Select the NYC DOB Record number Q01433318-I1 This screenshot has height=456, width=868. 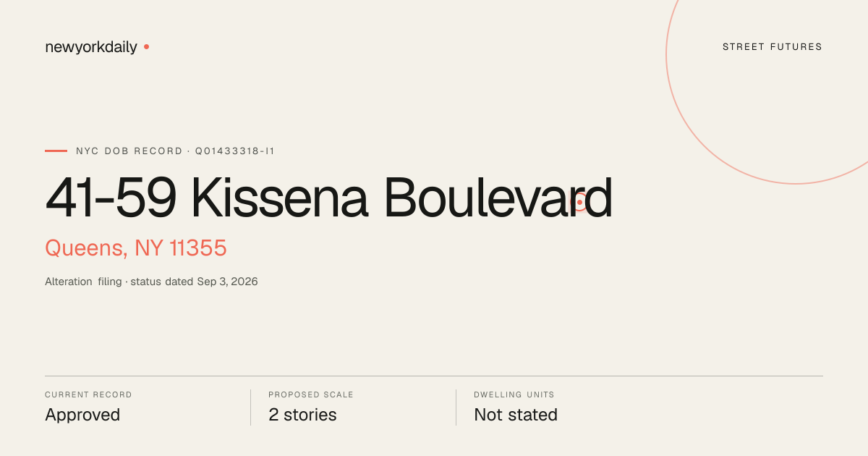[234, 151]
